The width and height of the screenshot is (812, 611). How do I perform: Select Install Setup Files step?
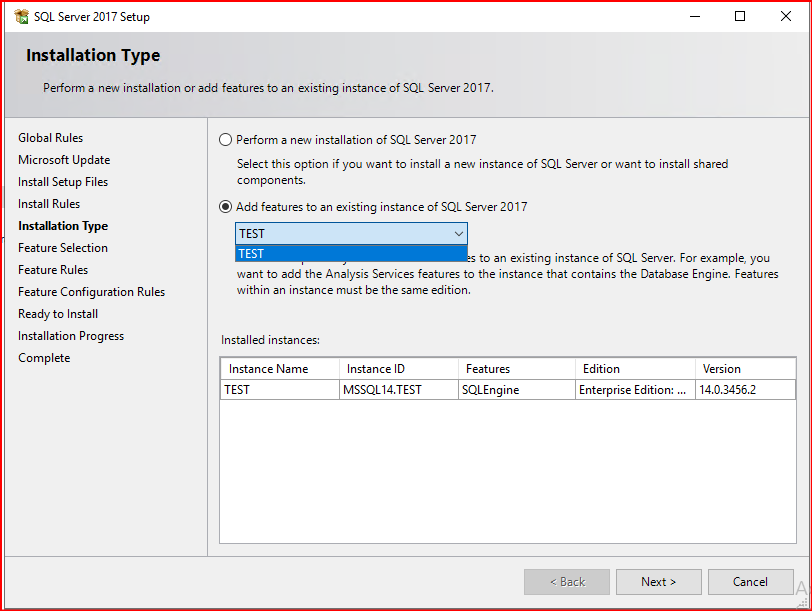pos(63,182)
